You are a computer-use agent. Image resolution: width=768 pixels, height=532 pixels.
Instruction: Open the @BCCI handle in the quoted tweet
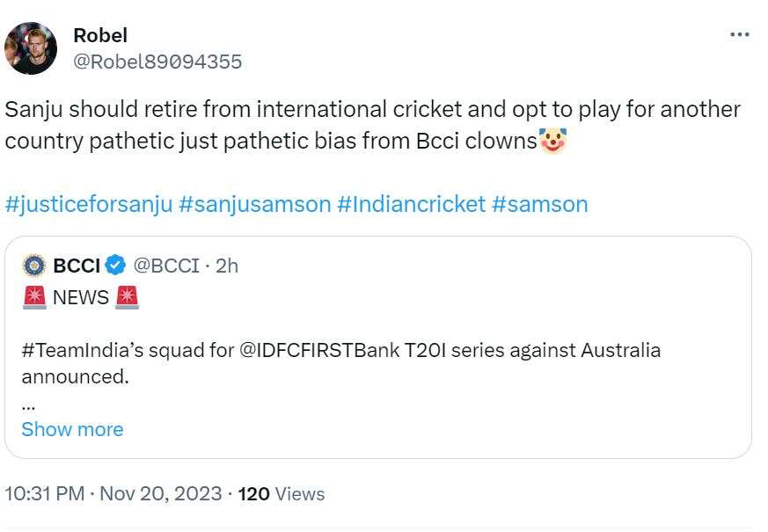pyautogui.click(x=165, y=265)
